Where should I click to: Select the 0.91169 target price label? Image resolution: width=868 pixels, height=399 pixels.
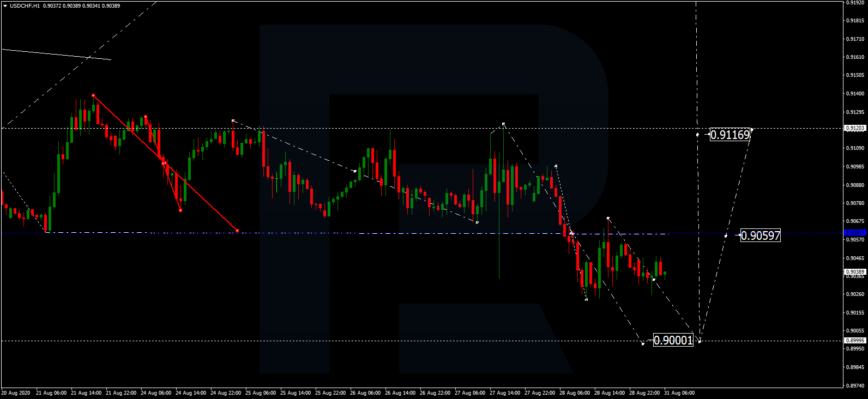(x=730, y=135)
